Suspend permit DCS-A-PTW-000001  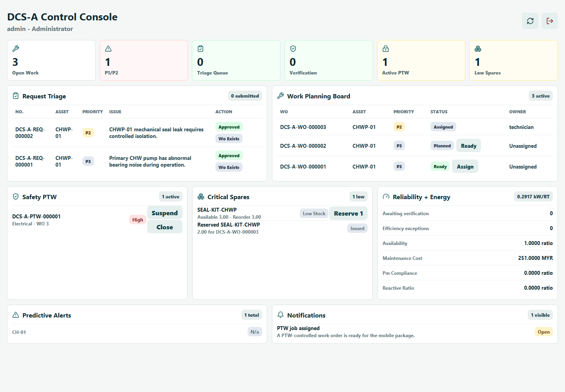[x=165, y=213]
